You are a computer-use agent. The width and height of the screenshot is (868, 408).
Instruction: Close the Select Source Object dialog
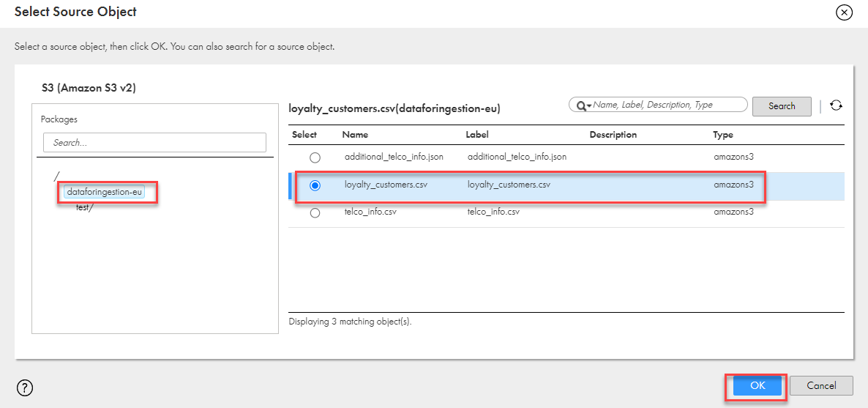click(x=844, y=12)
